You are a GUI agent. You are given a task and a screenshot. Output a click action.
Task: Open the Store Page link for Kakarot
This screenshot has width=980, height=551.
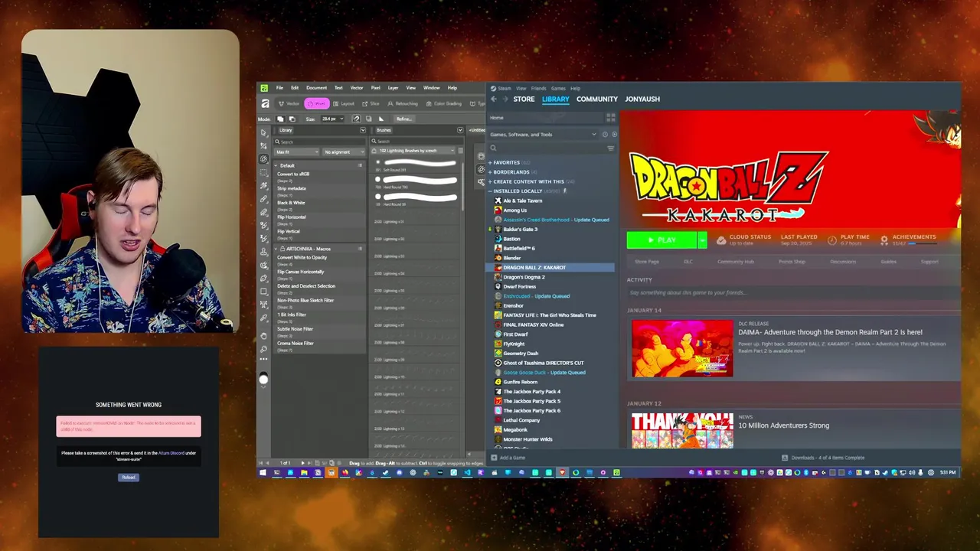tap(647, 262)
